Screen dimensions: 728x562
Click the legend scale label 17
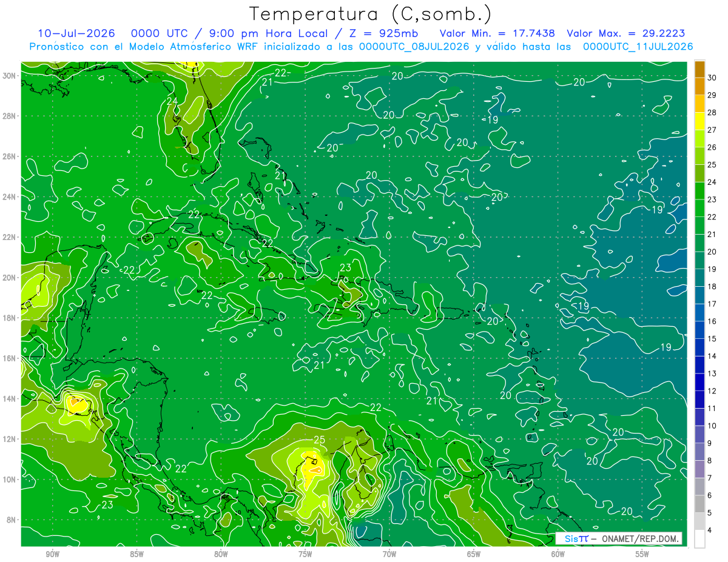[x=712, y=304]
